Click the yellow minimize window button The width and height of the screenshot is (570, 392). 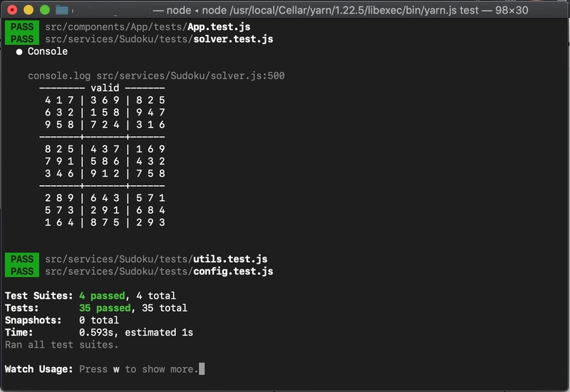tap(28, 10)
